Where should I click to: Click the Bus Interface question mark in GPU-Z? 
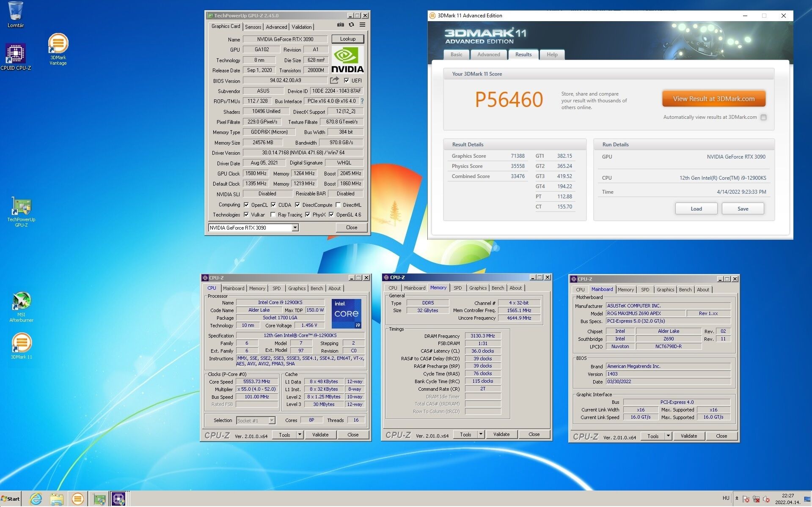click(x=362, y=101)
